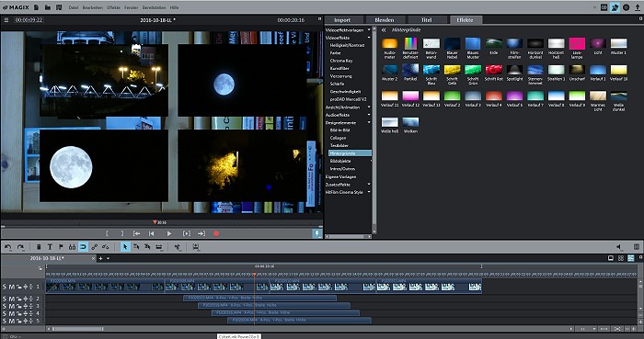The width and height of the screenshot is (644, 339).
Task: Jump to range start button
Action: pyautogui.click(x=136, y=233)
